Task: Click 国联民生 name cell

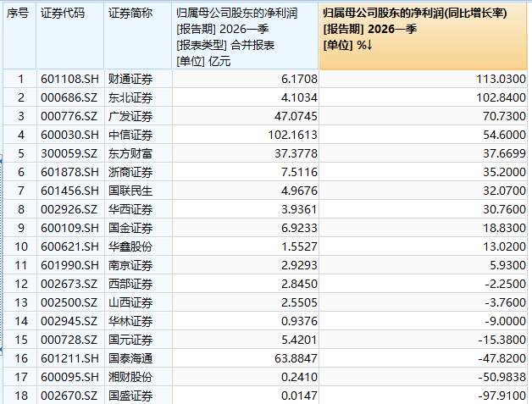Action: (138, 191)
